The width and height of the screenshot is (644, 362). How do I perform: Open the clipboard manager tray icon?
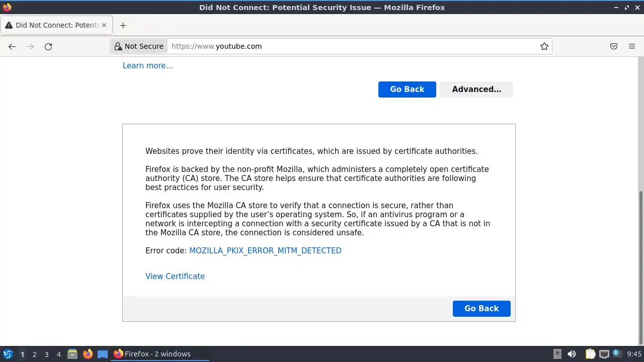591,354
